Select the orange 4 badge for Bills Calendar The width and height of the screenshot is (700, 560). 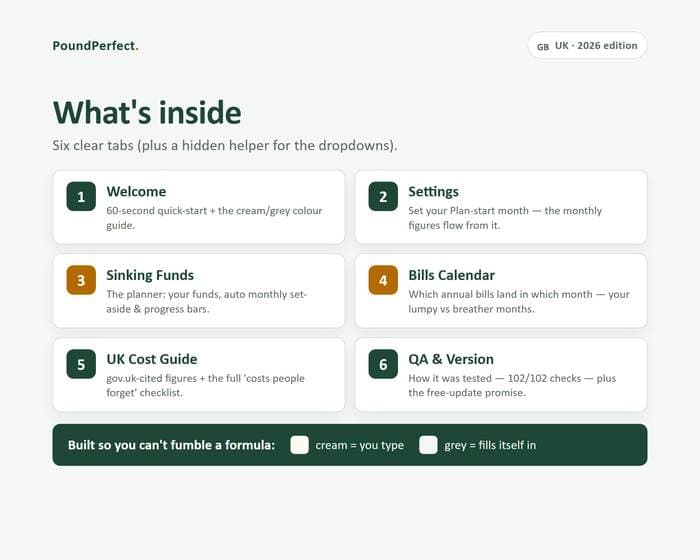click(x=383, y=280)
